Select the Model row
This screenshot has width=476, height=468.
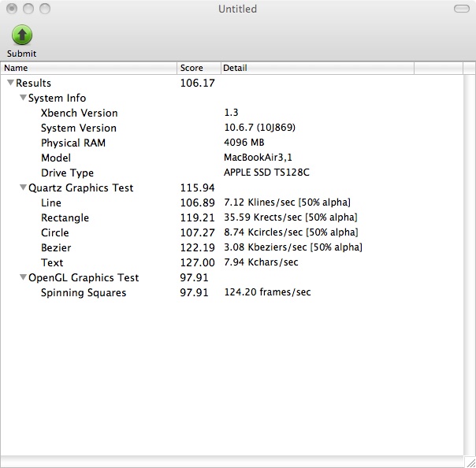click(232, 158)
